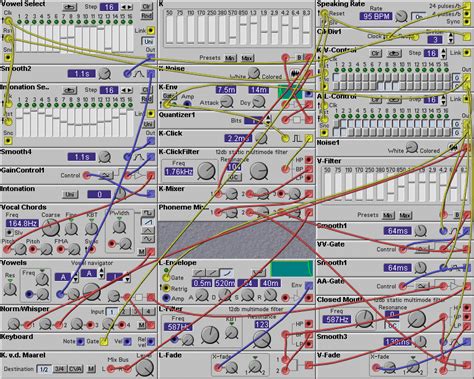Click L-Filter Resonance knob
The height and width of the screenshot is (379, 474).
pyautogui.click(x=262, y=339)
